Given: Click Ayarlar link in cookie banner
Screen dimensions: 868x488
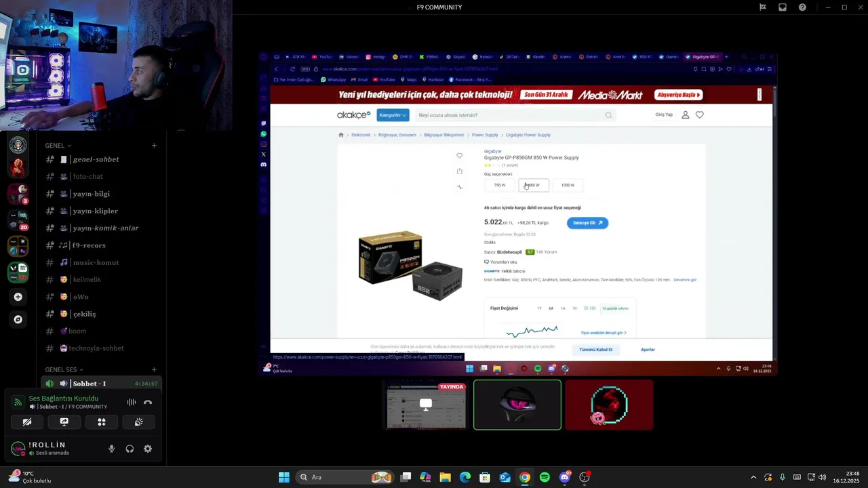Looking at the screenshot, I should (x=648, y=350).
